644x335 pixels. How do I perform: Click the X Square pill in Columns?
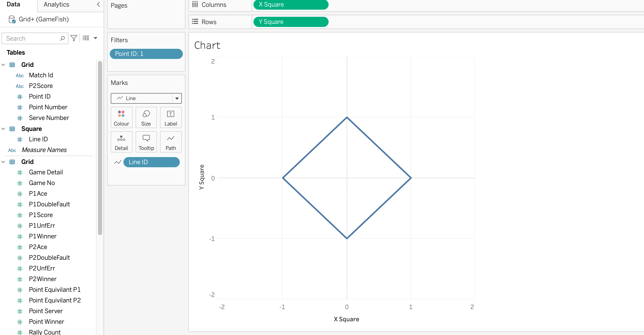click(291, 5)
